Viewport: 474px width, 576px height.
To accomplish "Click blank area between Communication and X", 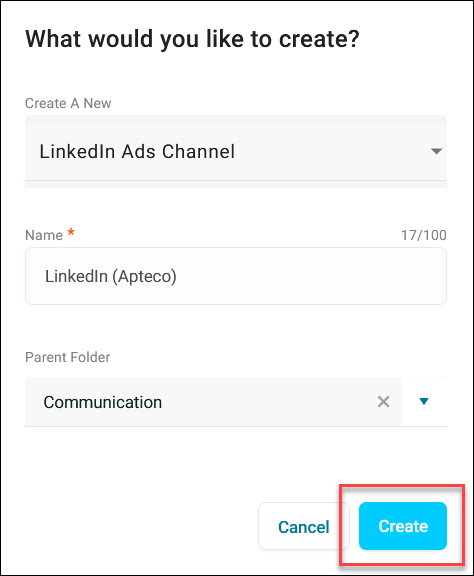I will (x=268, y=402).
